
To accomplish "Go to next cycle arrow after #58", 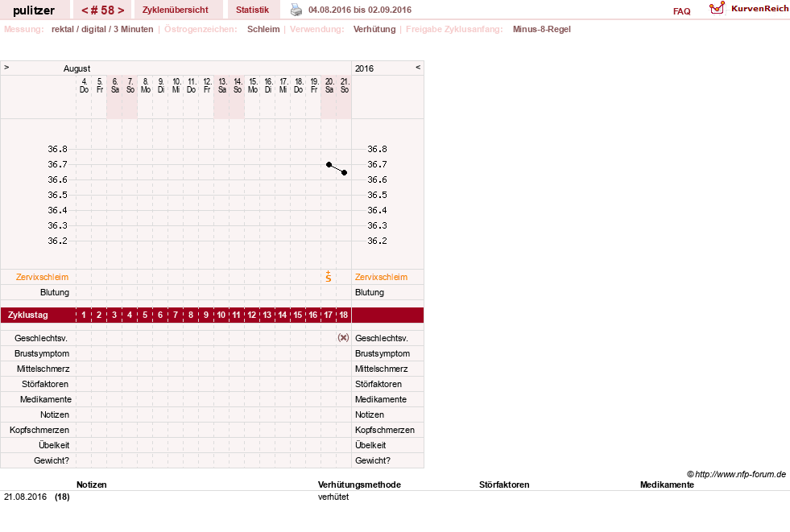I will [121, 10].
